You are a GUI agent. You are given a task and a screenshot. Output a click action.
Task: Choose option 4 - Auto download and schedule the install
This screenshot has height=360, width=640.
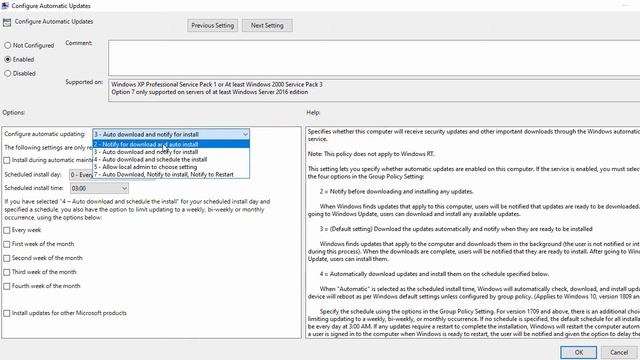click(x=171, y=159)
